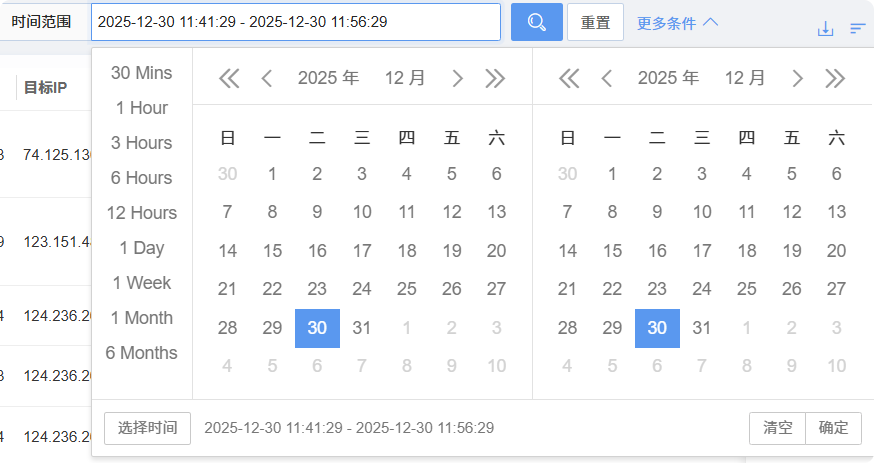This screenshot has width=874, height=463.
Task: Select greyed next-month day 10 in right calendar
Action: (x=836, y=367)
